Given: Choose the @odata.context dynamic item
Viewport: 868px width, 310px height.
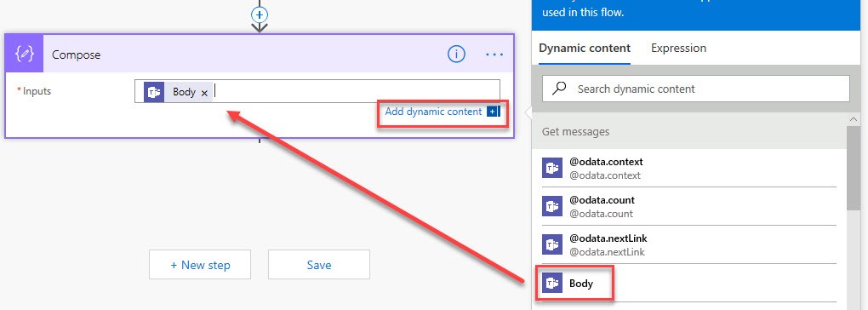Looking at the screenshot, I should click(689, 169).
